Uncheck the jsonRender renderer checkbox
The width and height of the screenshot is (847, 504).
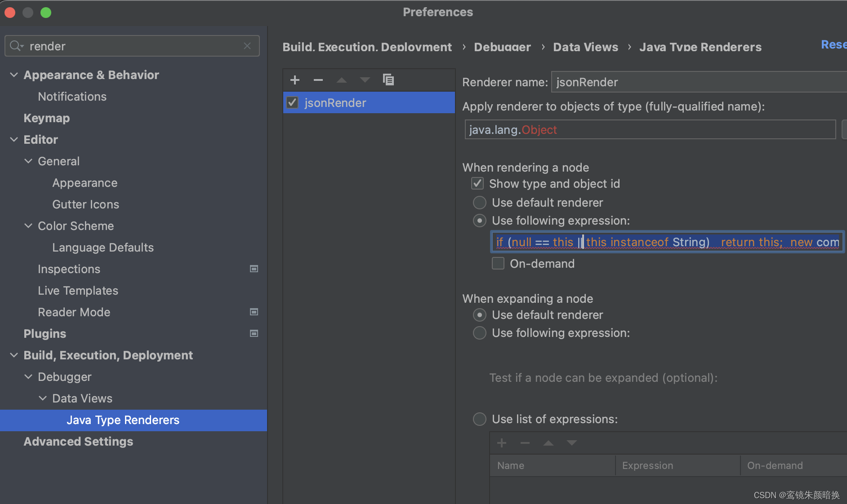[292, 102]
